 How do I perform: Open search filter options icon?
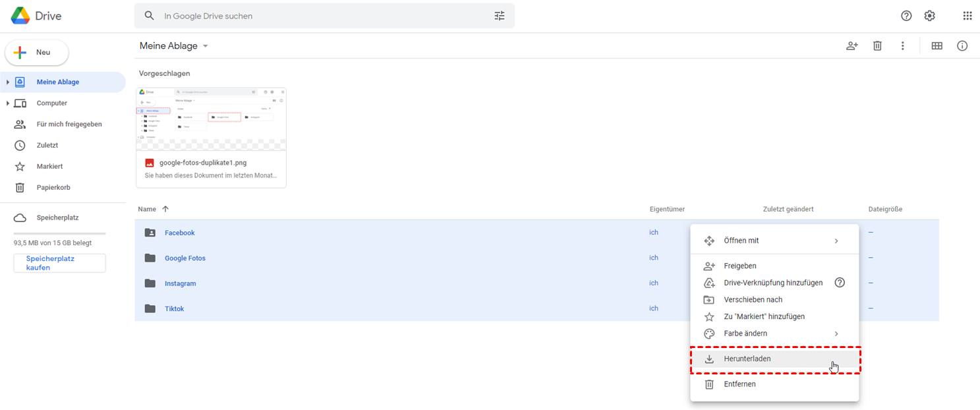pyautogui.click(x=500, y=16)
